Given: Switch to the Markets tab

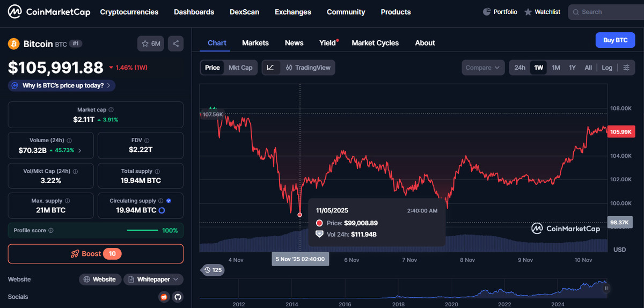Looking at the screenshot, I should coord(255,43).
